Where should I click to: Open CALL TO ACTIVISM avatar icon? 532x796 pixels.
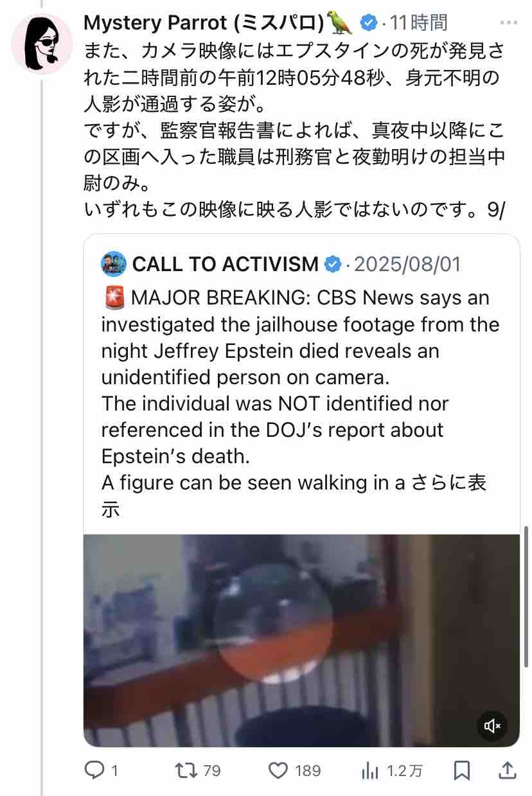(113, 263)
